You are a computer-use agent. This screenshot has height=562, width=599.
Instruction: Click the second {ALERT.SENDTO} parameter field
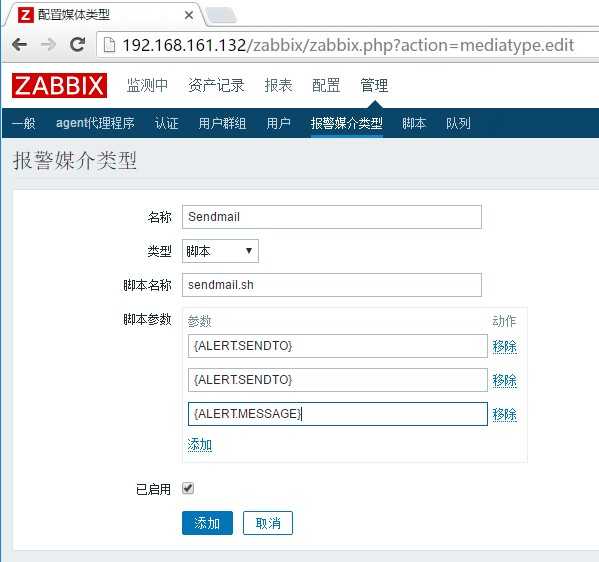point(338,380)
